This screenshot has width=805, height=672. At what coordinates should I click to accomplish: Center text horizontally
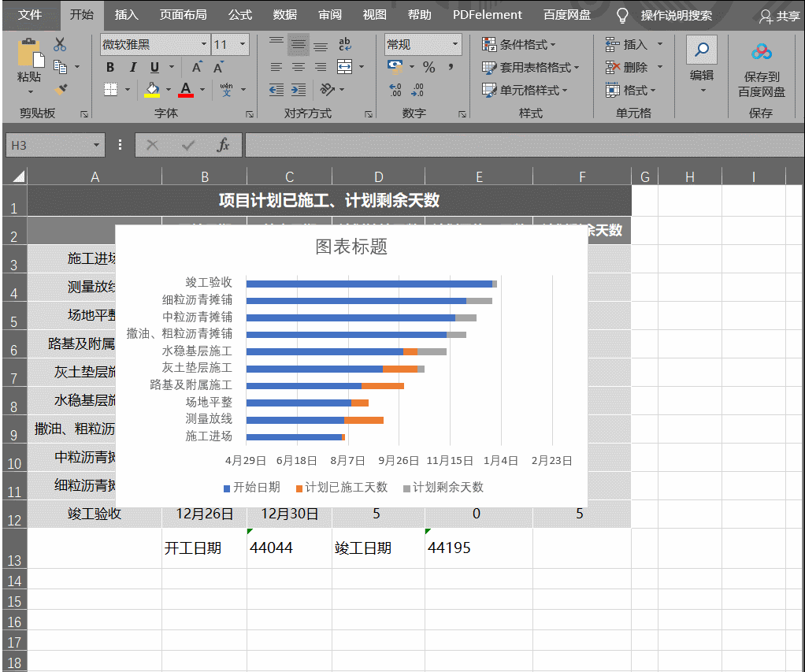pos(299,67)
